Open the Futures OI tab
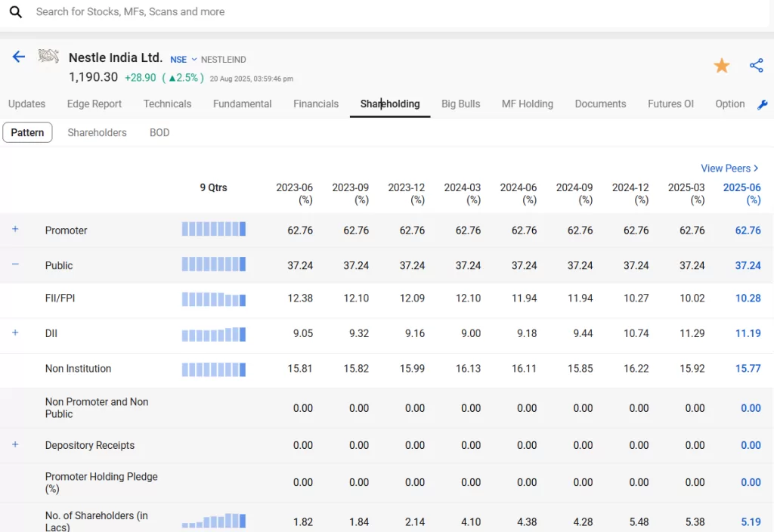Screen dimensions: 774x532 click(x=670, y=104)
